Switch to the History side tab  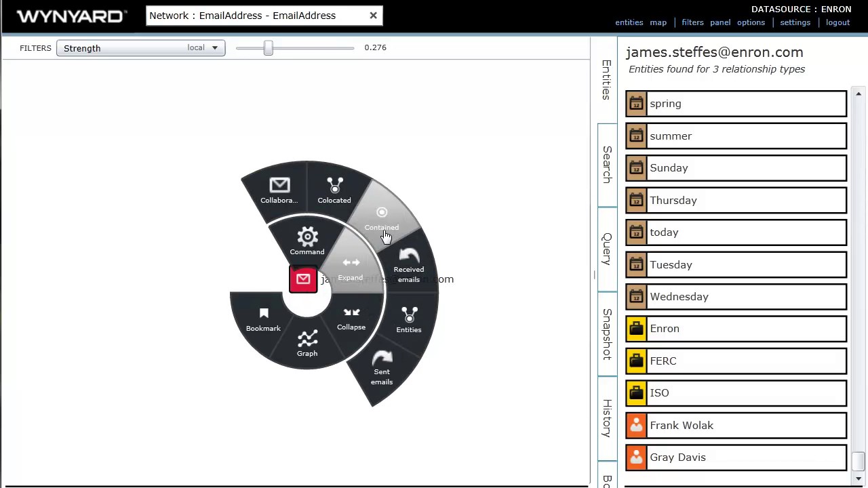[x=607, y=418]
